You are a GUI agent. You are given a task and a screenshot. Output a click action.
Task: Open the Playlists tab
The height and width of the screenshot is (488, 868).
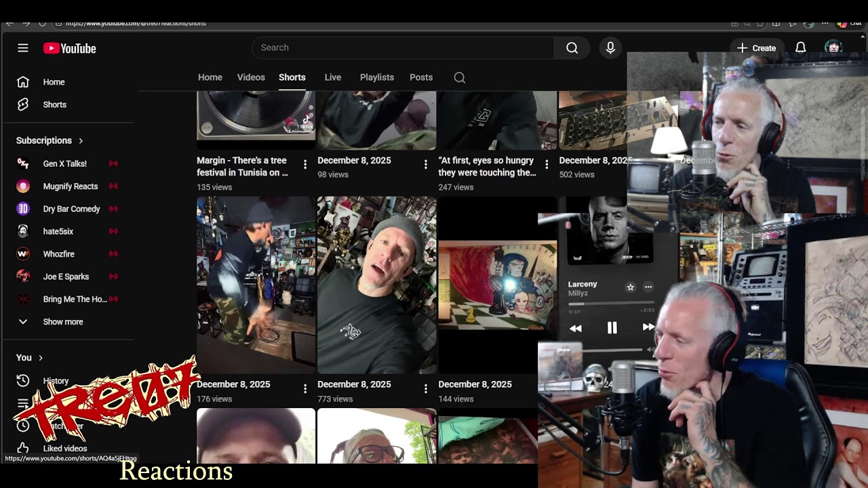377,77
